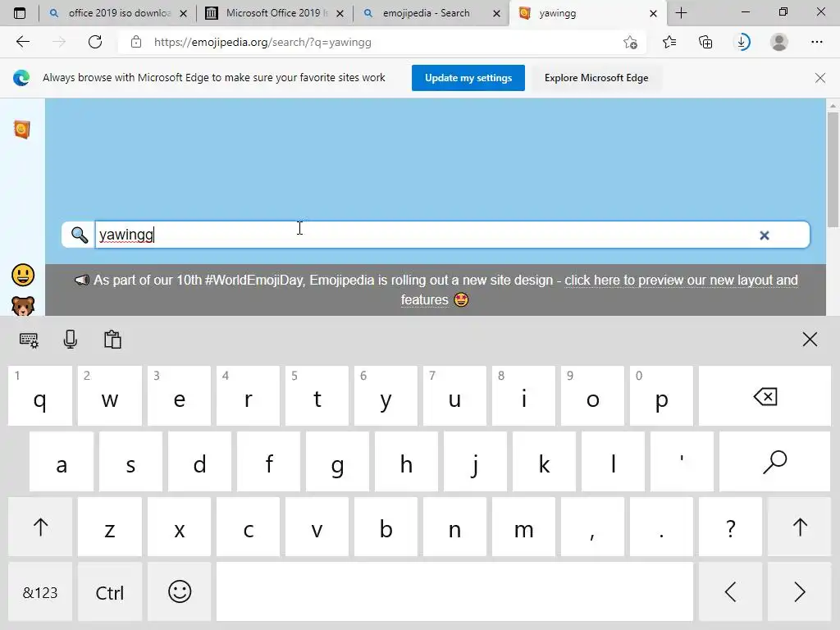The height and width of the screenshot is (630, 840).
Task: Open the tab actions menu icon
Action: [20, 13]
